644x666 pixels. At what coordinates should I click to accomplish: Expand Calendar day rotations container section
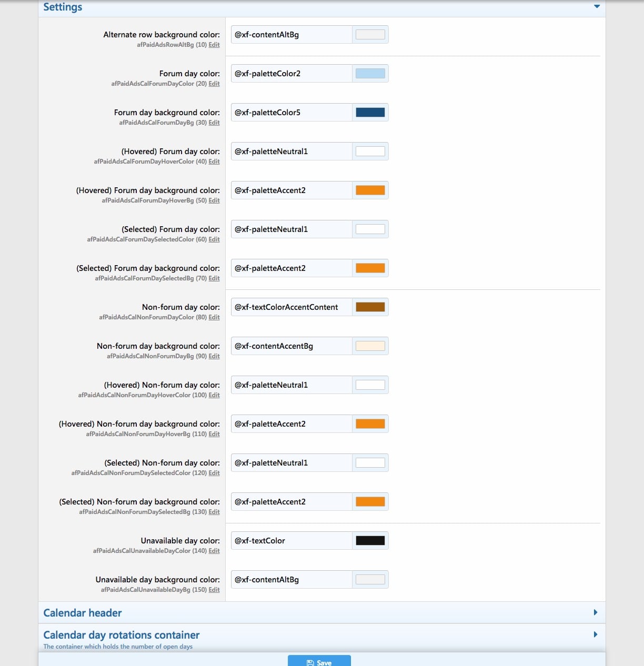pyautogui.click(x=596, y=634)
